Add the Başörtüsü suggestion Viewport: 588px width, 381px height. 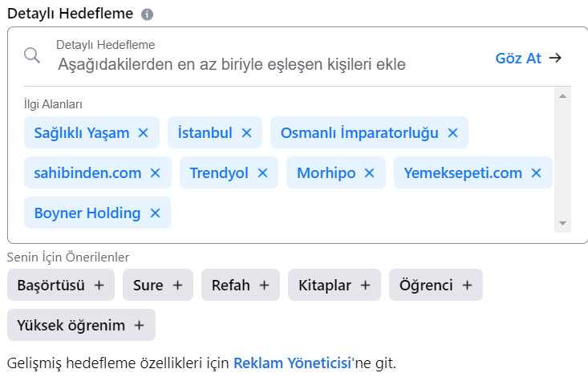click(61, 285)
